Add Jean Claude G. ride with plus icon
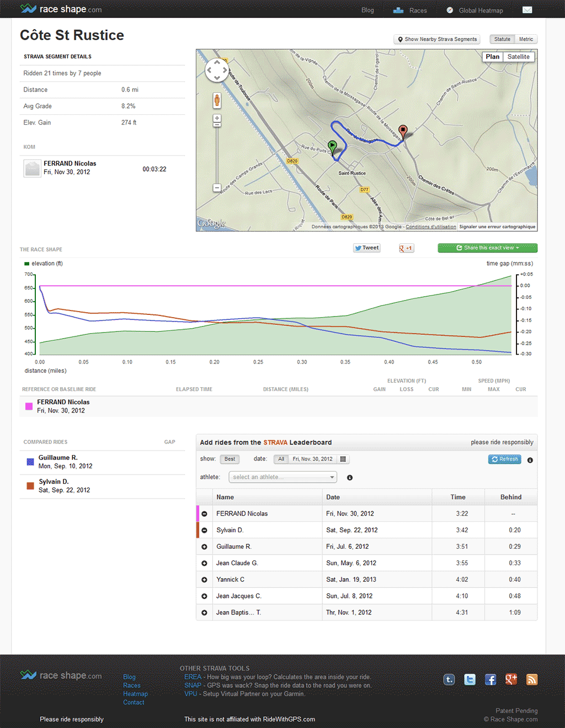 204,563
